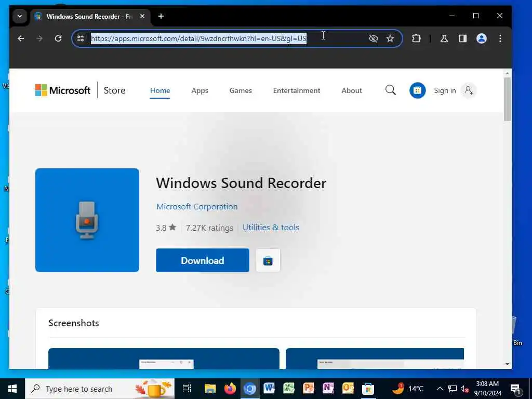Open the Utilities & tools category link
Viewport: 532px width, 399px height.
[x=271, y=228]
